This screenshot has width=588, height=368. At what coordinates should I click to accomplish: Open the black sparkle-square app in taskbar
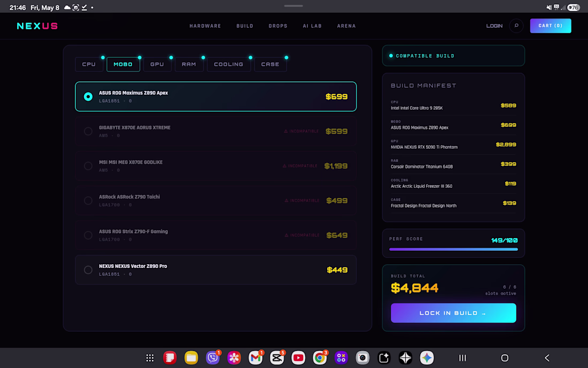coord(384,358)
